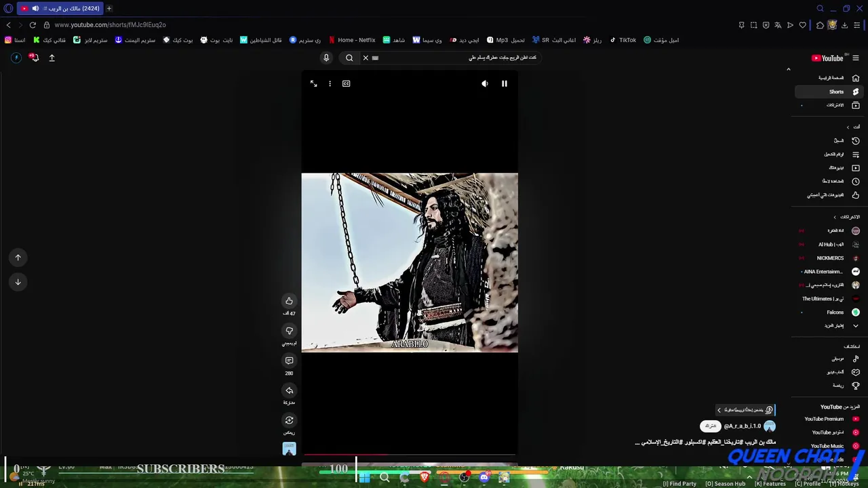
Task: Go to the next Short with down arrow
Action: (x=18, y=282)
